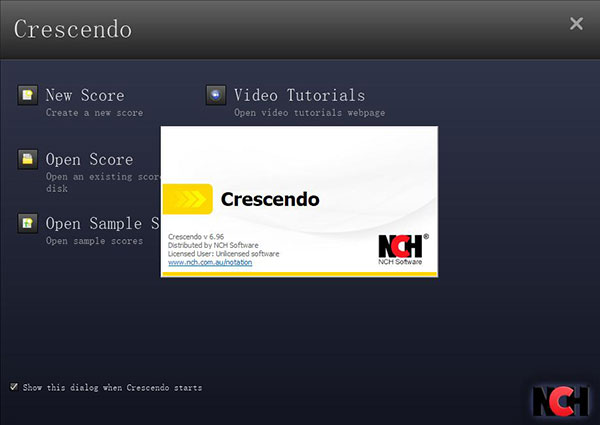Click the NCH logo in dialog corner
This screenshot has height=425, width=600.
point(561,401)
